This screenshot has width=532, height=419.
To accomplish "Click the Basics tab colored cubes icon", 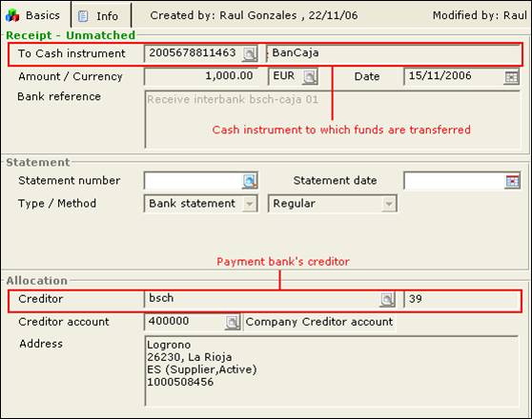I will [12, 15].
